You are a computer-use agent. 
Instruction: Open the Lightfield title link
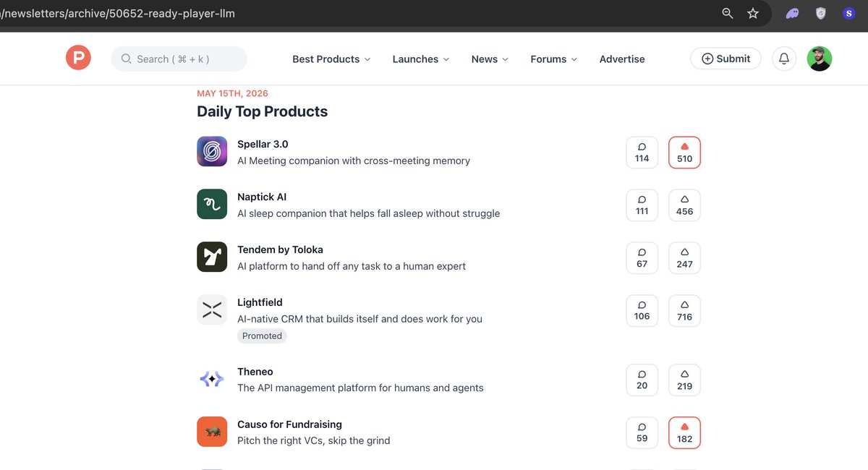[260, 302]
